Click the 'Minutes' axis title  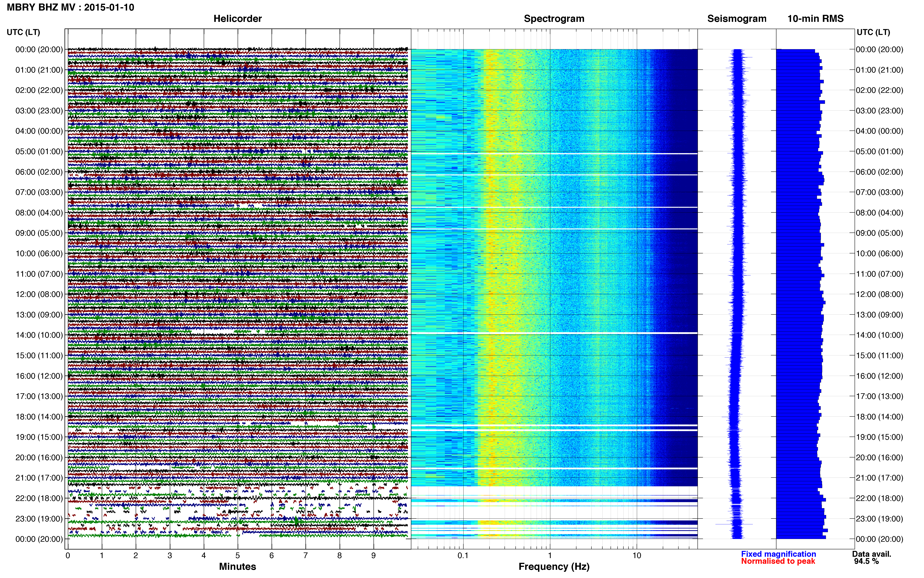pos(238,566)
